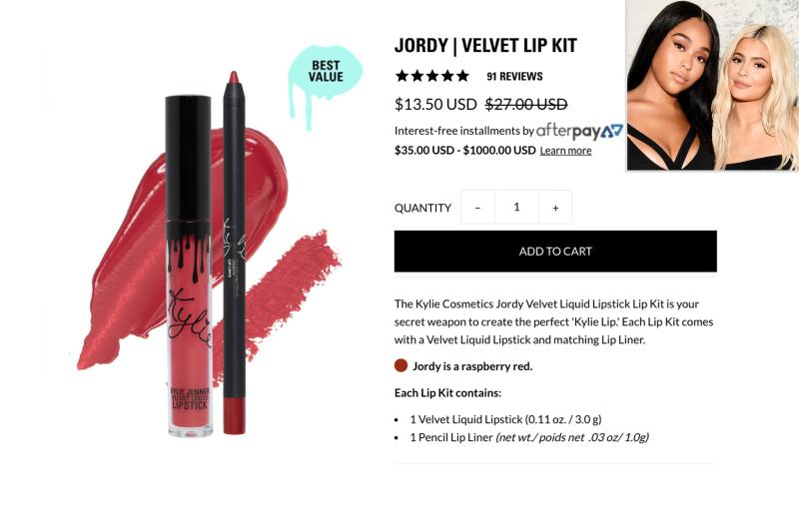
Task: Click the $13.50 USD sale price
Action: (x=435, y=105)
